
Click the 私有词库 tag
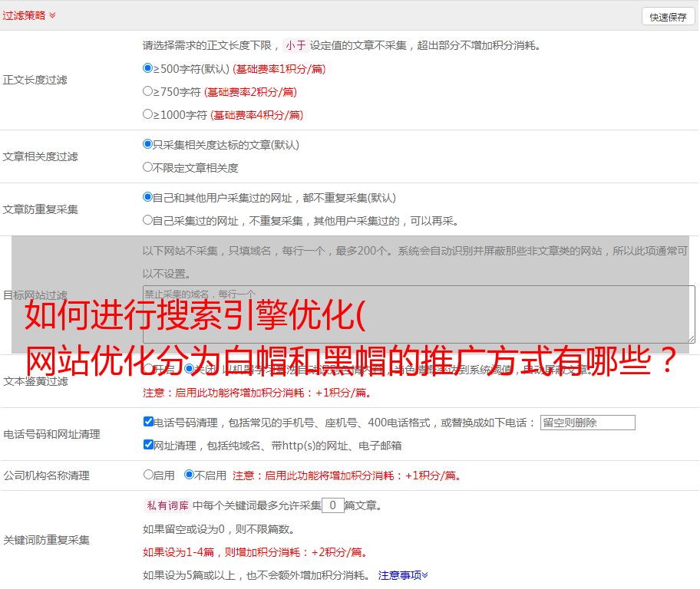point(168,505)
